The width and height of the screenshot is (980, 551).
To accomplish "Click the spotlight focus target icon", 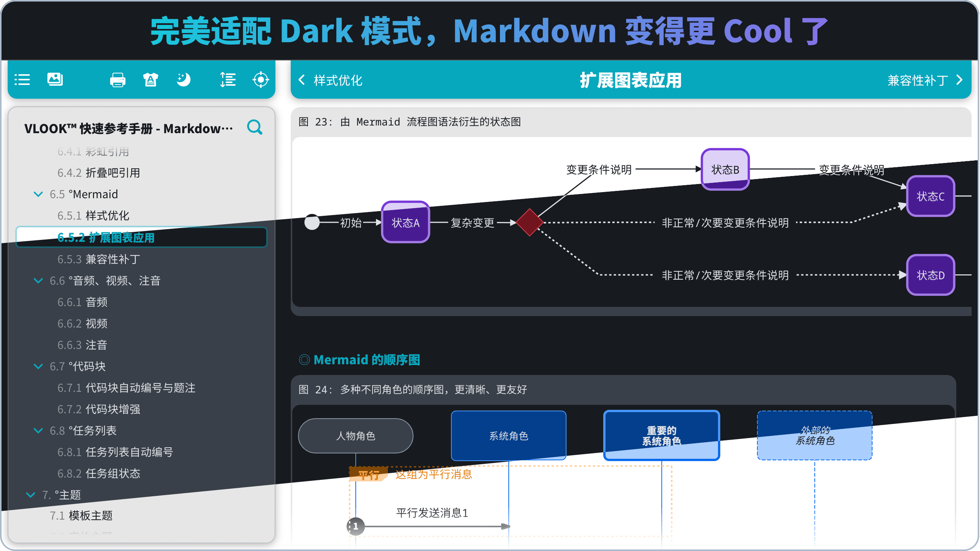I will [x=261, y=80].
